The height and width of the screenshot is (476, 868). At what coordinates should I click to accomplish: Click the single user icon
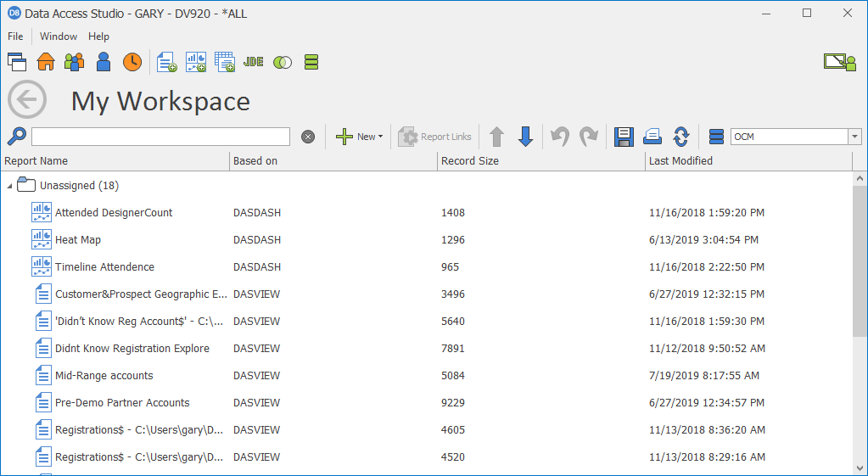pyautogui.click(x=104, y=62)
